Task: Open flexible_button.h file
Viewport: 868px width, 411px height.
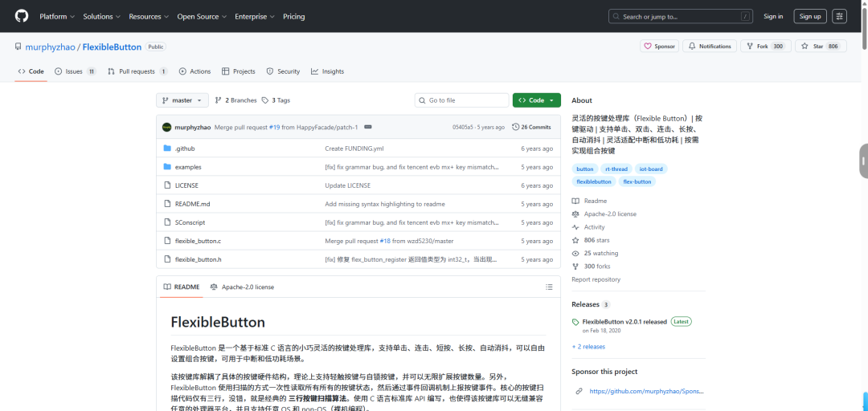Action: tap(199, 259)
